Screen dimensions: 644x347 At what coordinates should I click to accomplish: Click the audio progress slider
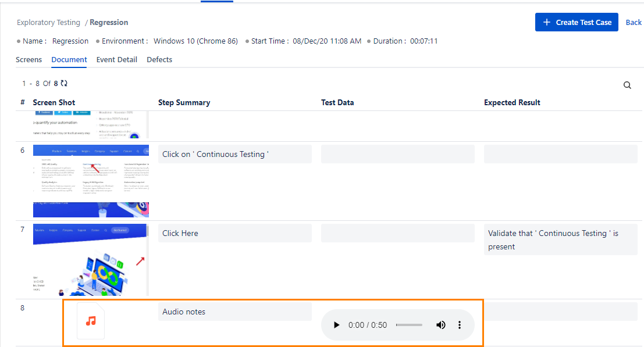[x=409, y=324]
